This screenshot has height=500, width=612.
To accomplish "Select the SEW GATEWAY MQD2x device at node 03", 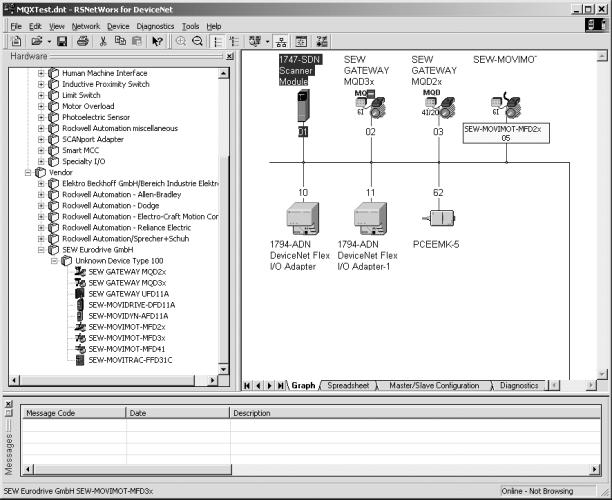I will coord(438,104).
